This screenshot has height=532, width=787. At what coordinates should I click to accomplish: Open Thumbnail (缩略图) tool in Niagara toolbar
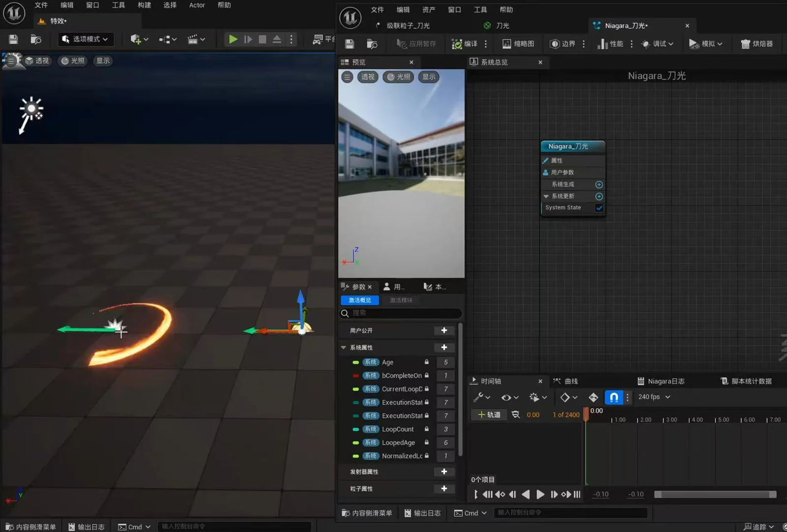(518, 44)
